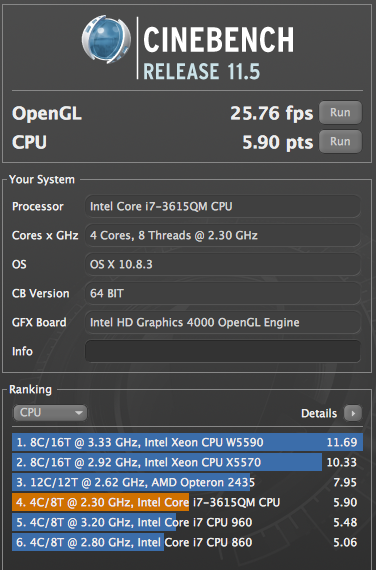Select the Core i7 CPU 860 row

pyautogui.click(x=187, y=542)
